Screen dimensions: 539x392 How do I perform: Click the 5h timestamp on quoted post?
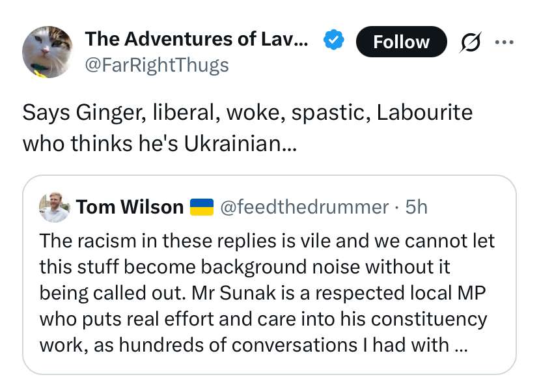[x=417, y=207]
